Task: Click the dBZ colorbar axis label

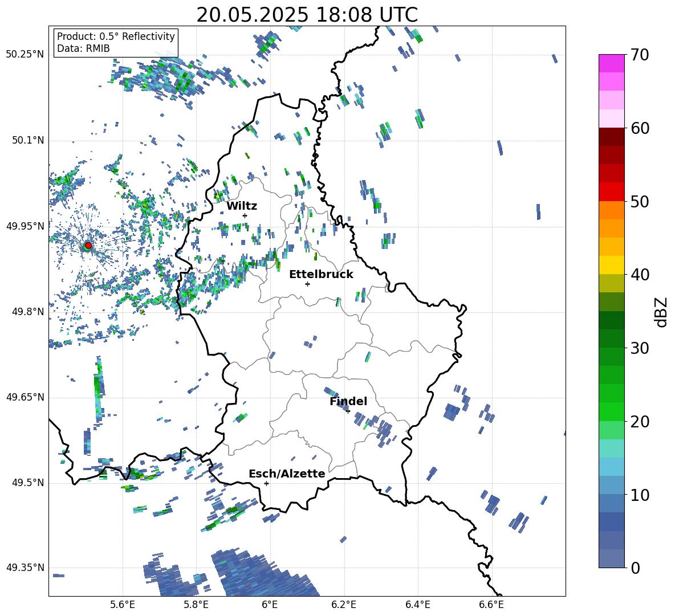Action: (662, 312)
